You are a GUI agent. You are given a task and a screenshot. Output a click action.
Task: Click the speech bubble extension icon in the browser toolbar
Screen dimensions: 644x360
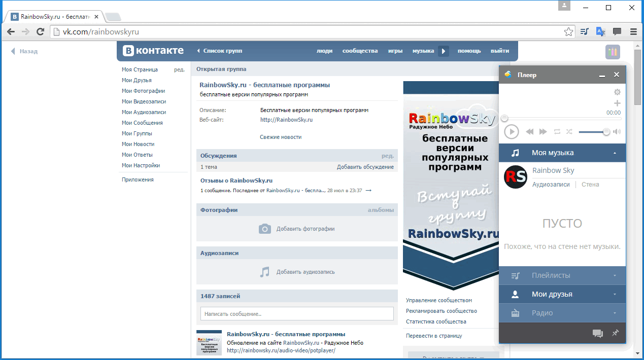tap(617, 32)
